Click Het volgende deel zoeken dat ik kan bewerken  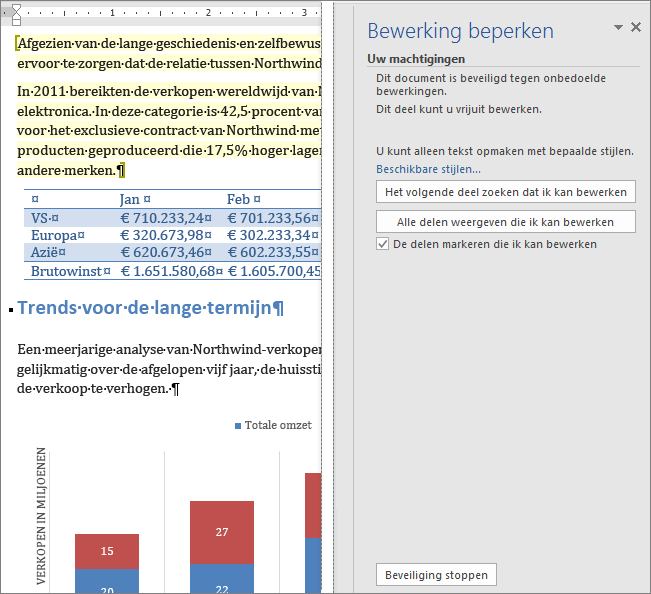[506, 192]
